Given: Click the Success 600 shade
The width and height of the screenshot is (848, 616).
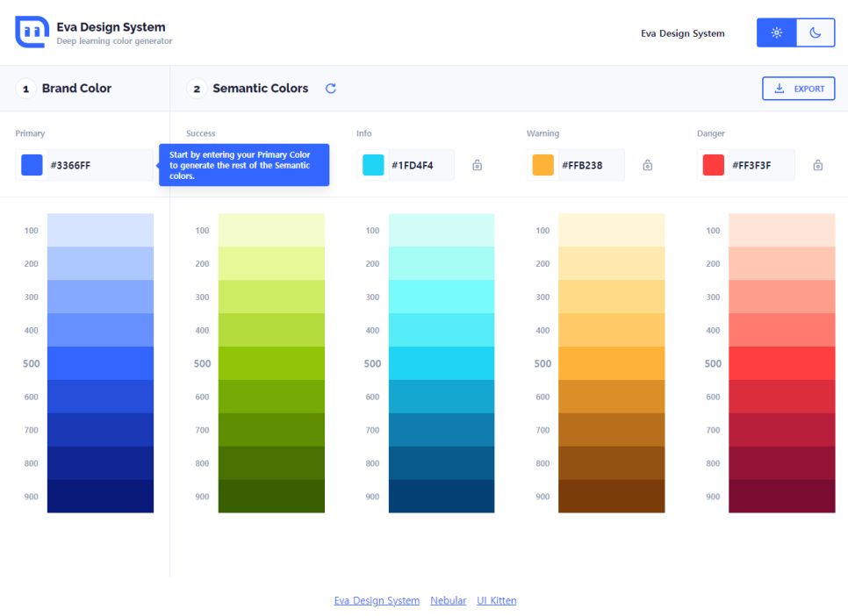Looking at the screenshot, I should click(x=271, y=397).
